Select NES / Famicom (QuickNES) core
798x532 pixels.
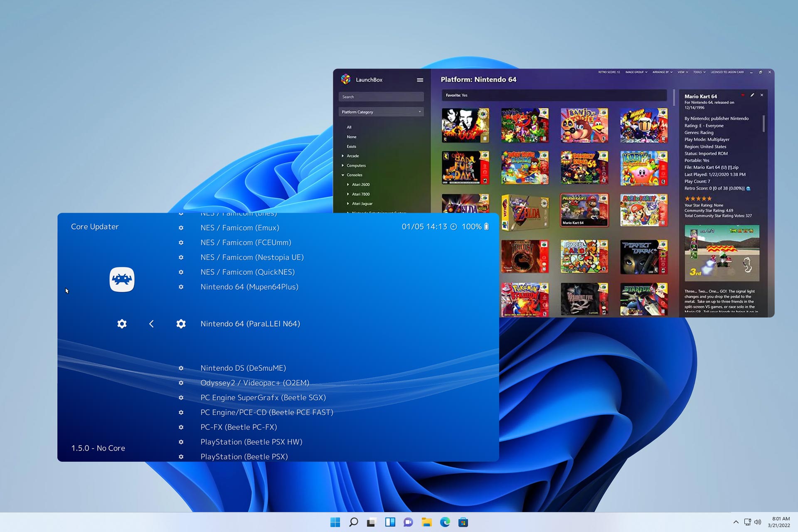tap(247, 272)
